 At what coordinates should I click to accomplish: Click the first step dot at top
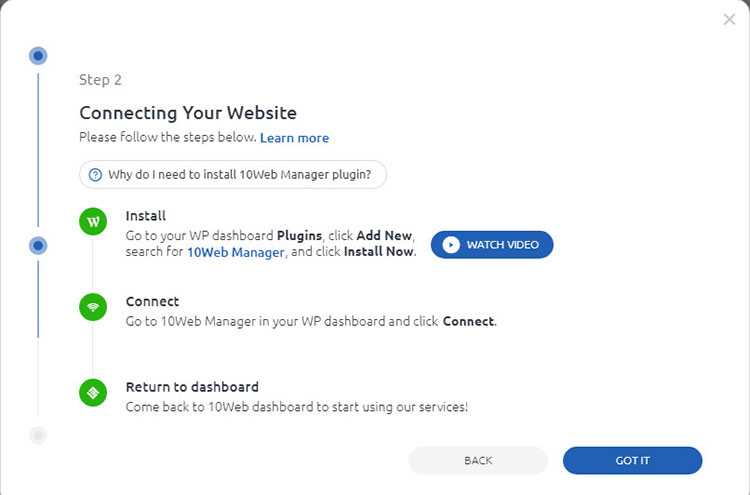click(38, 56)
